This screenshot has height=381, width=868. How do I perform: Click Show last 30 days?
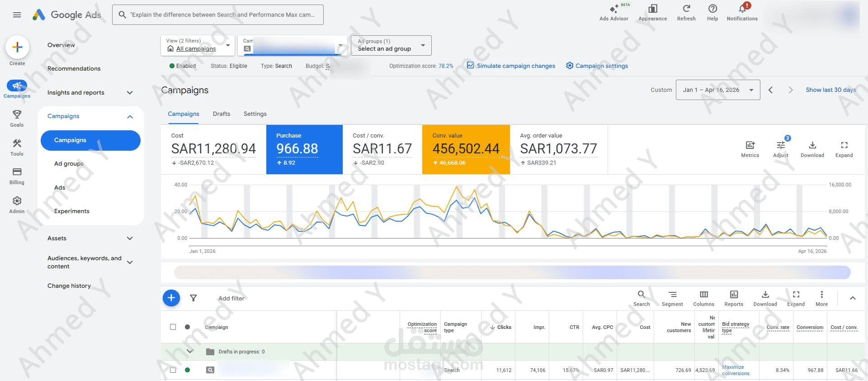point(831,90)
